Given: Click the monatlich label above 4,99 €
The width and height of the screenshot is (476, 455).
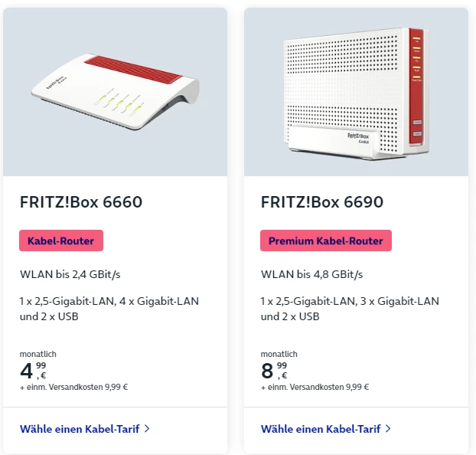Looking at the screenshot, I should [x=38, y=355].
